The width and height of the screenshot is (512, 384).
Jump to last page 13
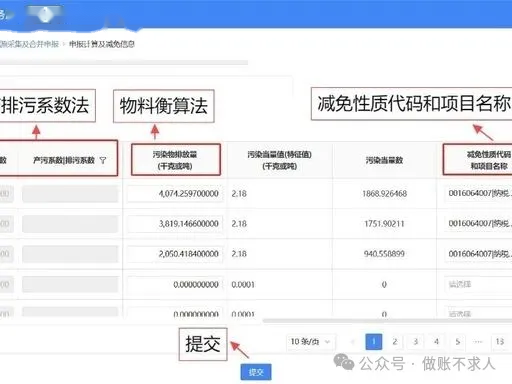coord(499,342)
